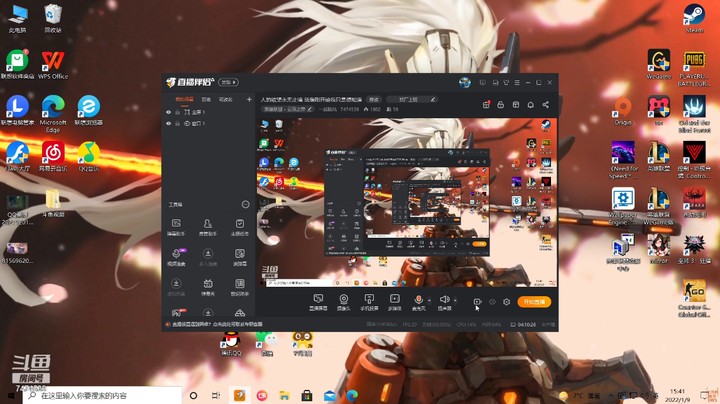Switch to the second scene tab
The image size is (720, 404).
point(206,99)
